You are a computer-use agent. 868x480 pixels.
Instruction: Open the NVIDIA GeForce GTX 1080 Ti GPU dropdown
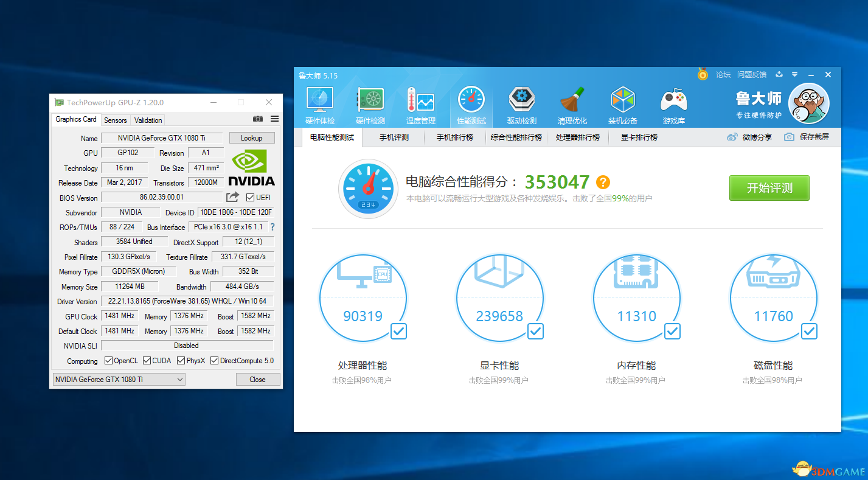119,380
